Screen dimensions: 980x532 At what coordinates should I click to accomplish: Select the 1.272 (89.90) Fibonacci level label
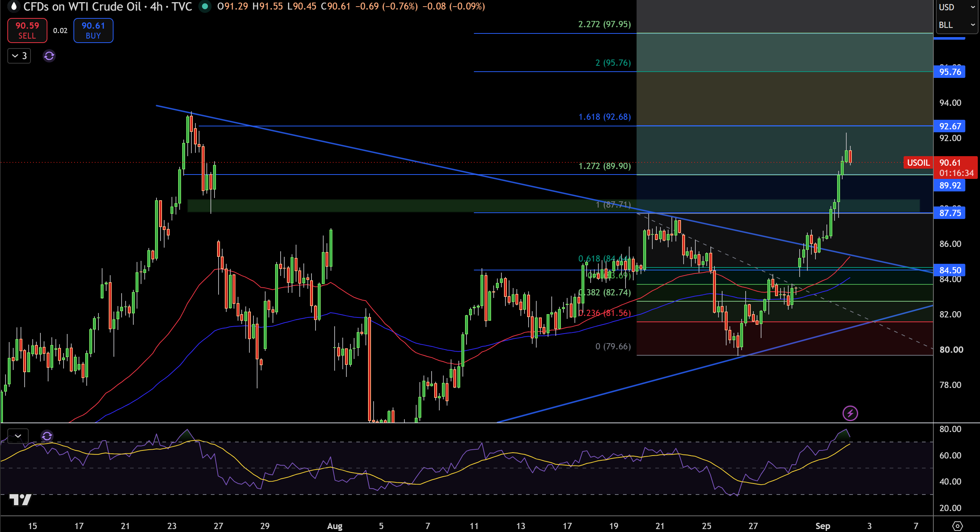(605, 166)
